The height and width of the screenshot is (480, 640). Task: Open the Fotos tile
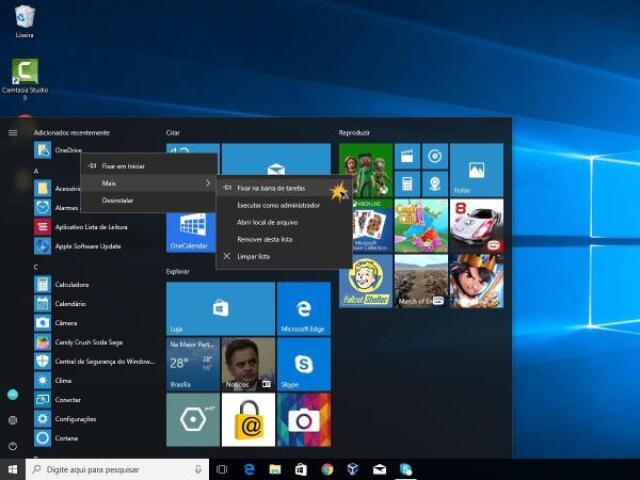[476, 170]
